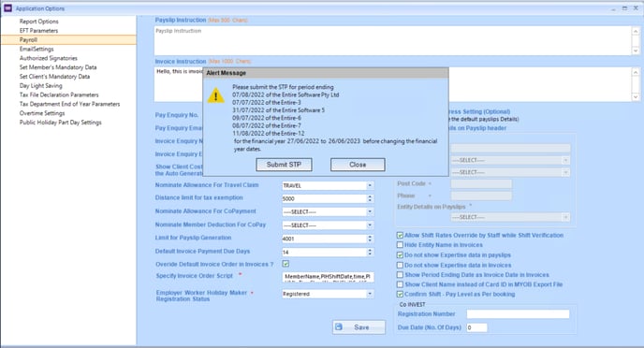Click the Save button disk icon
This screenshot has height=348, width=644.
[339, 327]
